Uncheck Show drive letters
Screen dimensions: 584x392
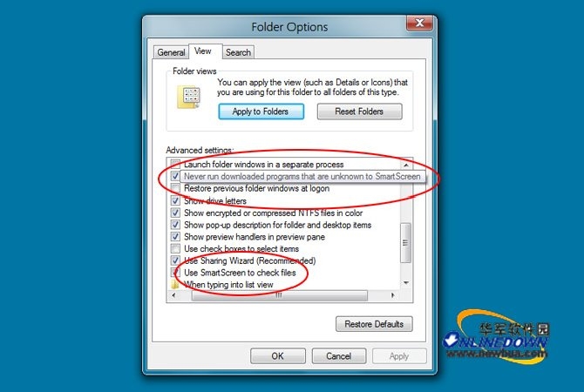[175, 201]
